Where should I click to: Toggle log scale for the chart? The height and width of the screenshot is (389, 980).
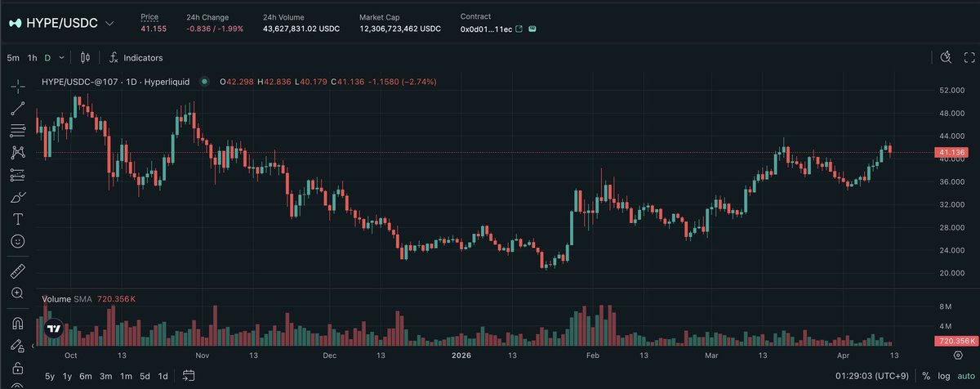tap(942, 376)
